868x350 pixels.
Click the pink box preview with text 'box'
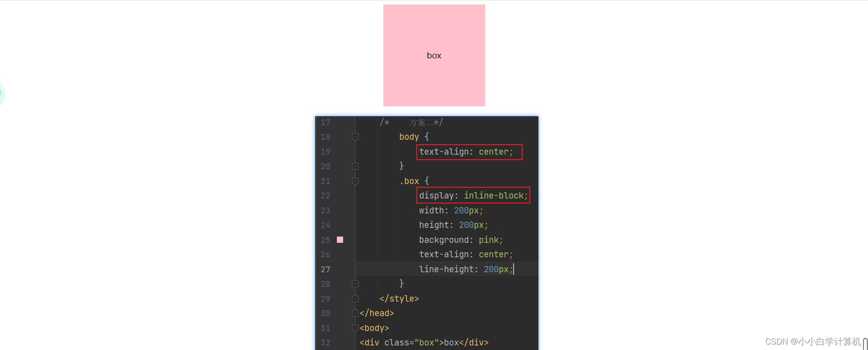point(434,55)
